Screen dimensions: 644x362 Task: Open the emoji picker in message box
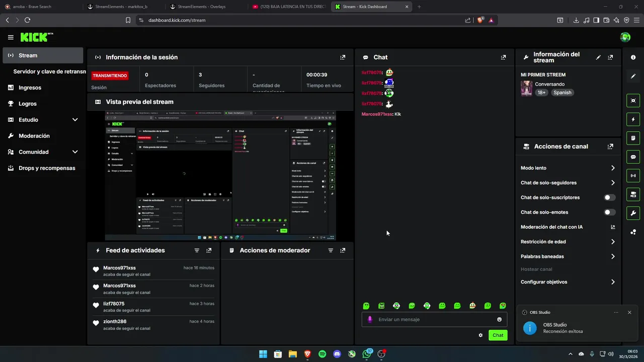[x=499, y=319]
